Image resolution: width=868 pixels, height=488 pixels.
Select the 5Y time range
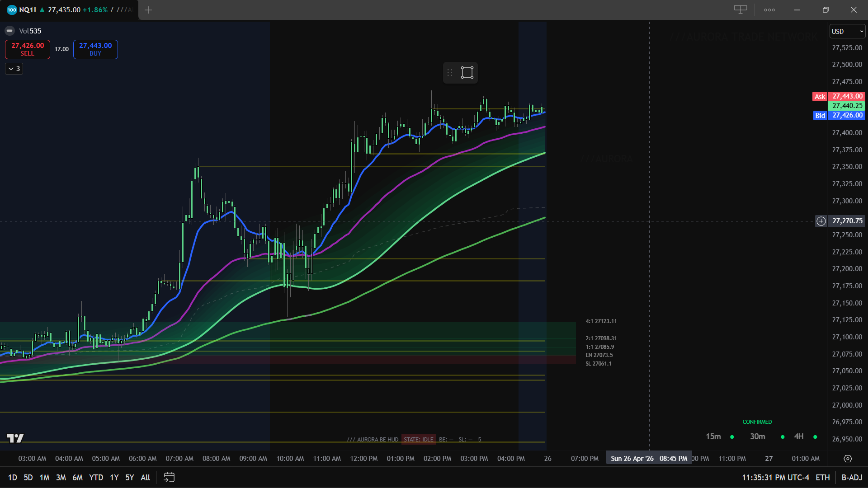pyautogui.click(x=130, y=477)
